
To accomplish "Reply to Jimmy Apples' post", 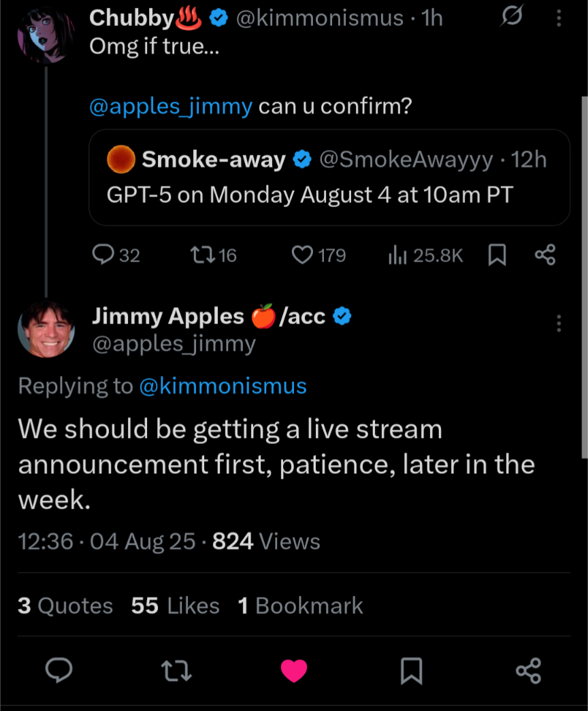I will click(x=59, y=671).
